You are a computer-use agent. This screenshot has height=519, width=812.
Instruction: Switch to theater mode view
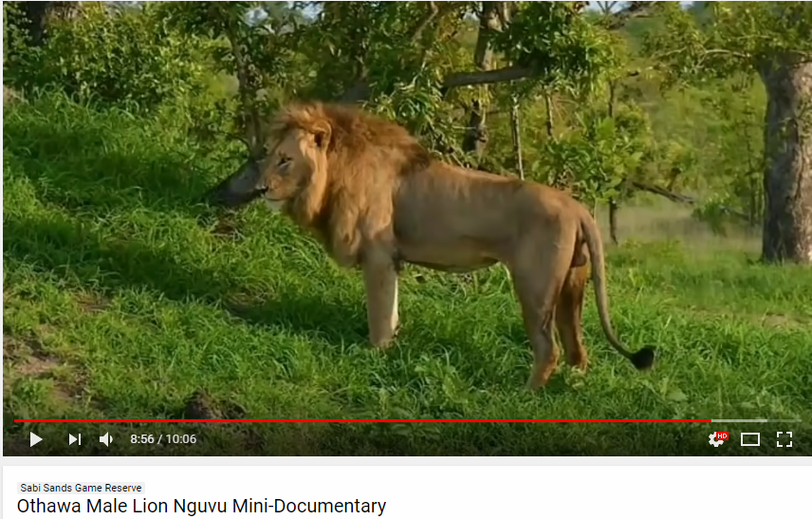pyautogui.click(x=750, y=439)
